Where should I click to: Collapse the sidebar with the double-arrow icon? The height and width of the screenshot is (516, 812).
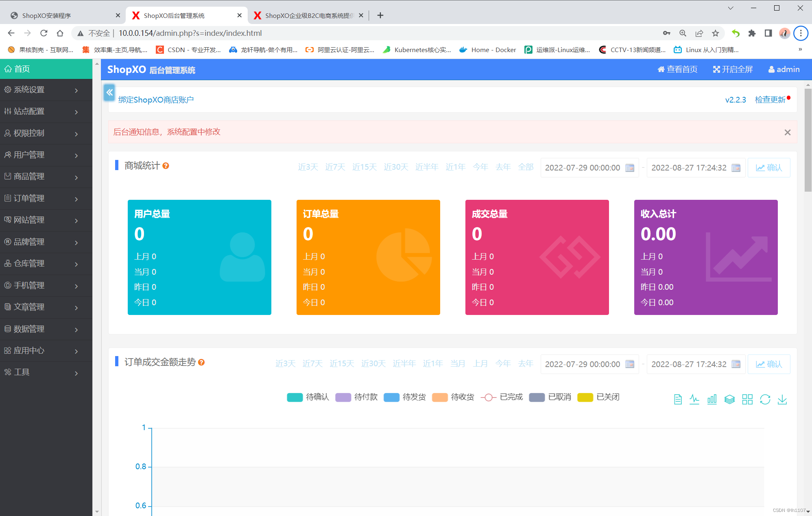tap(109, 92)
